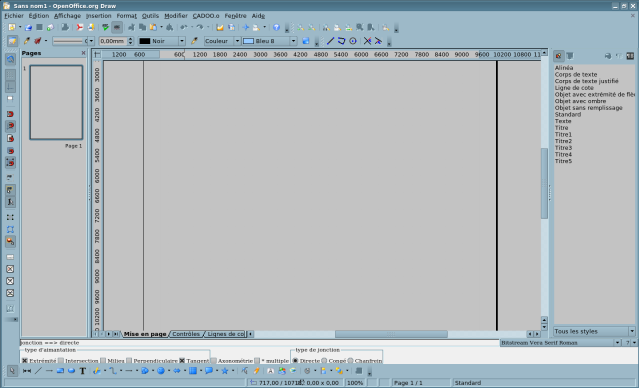This screenshot has height=388, width=639.
Task: Select the Arrow line tool
Action: (49, 371)
